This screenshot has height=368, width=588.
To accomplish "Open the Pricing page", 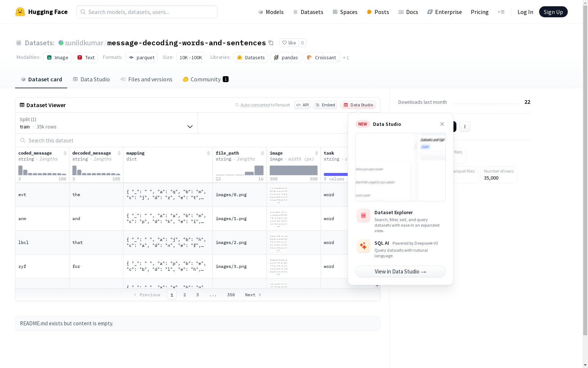I will point(480,12).
